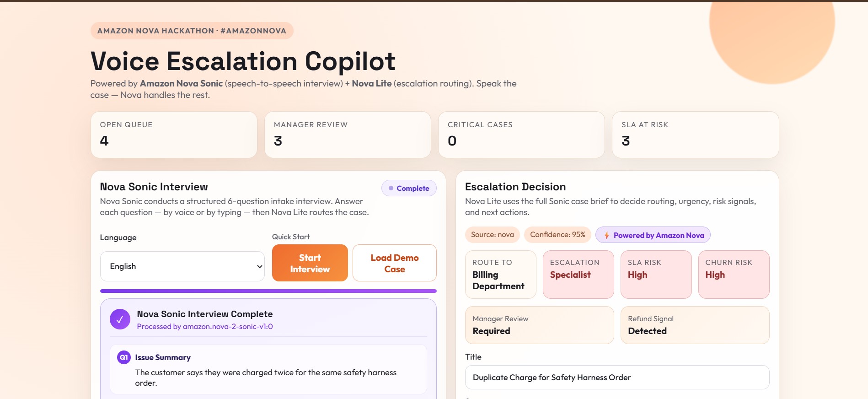Screen dimensions: 868x399
Task: Click the Confidence: 95% tag
Action: point(557,235)
